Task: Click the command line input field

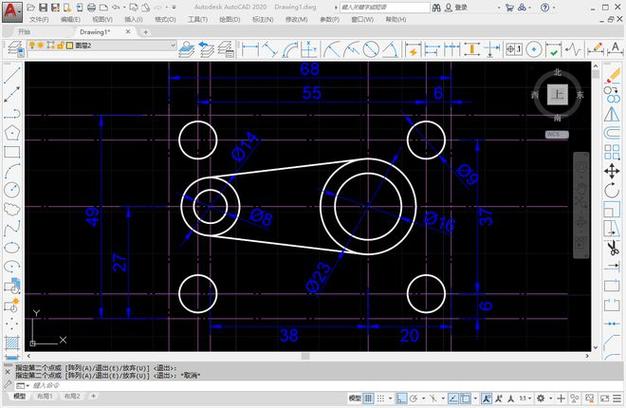Action: tap(150, 384)
